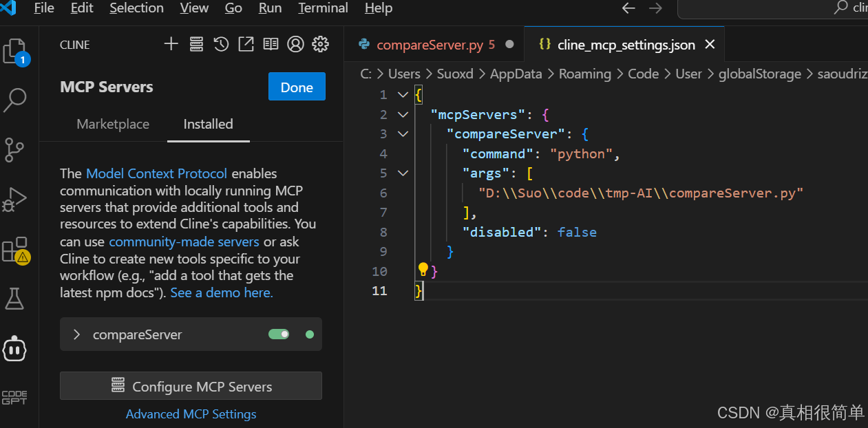Click the Done button
The image size is (868, 428).
(297, 87)
